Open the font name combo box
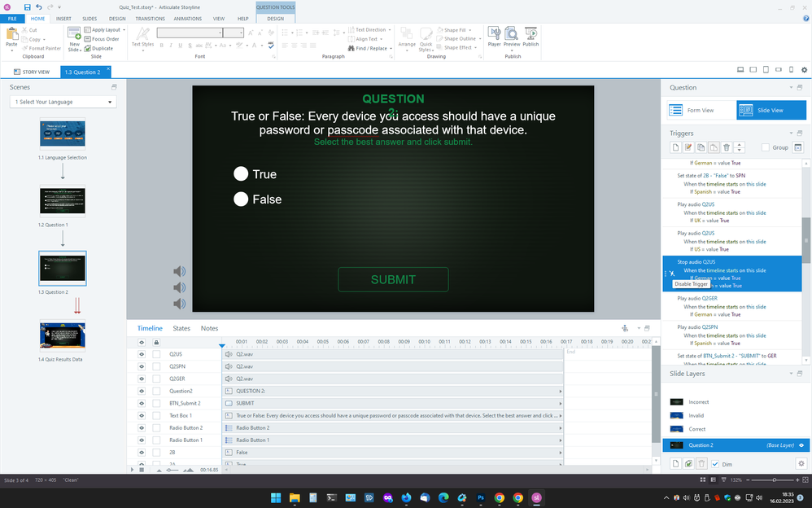 (190, 33)
